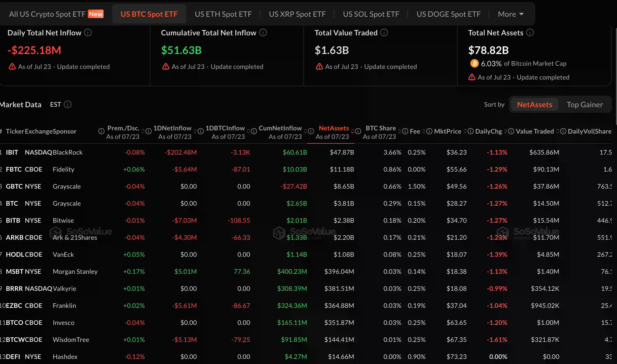Click the info icon before CumNetInflow column
Viewport: 617px width, 364px height.
254,131
